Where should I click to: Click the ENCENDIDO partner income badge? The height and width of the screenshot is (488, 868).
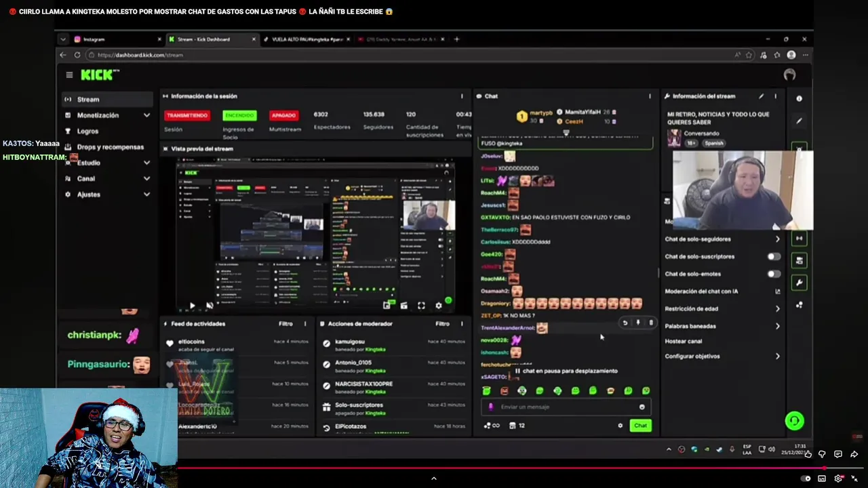pyautogui.click(x=239, y=116)
